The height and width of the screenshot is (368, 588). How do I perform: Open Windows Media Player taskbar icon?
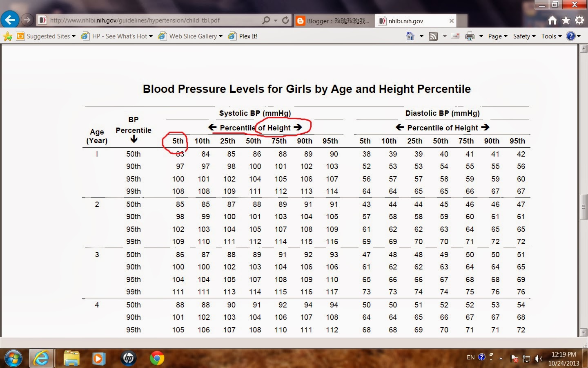pos(98,359)
